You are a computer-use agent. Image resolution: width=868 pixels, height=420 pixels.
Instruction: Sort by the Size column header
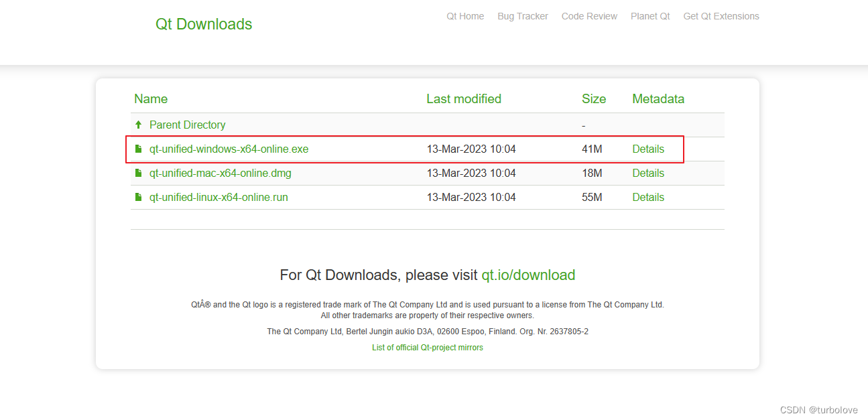click(594, 99)
